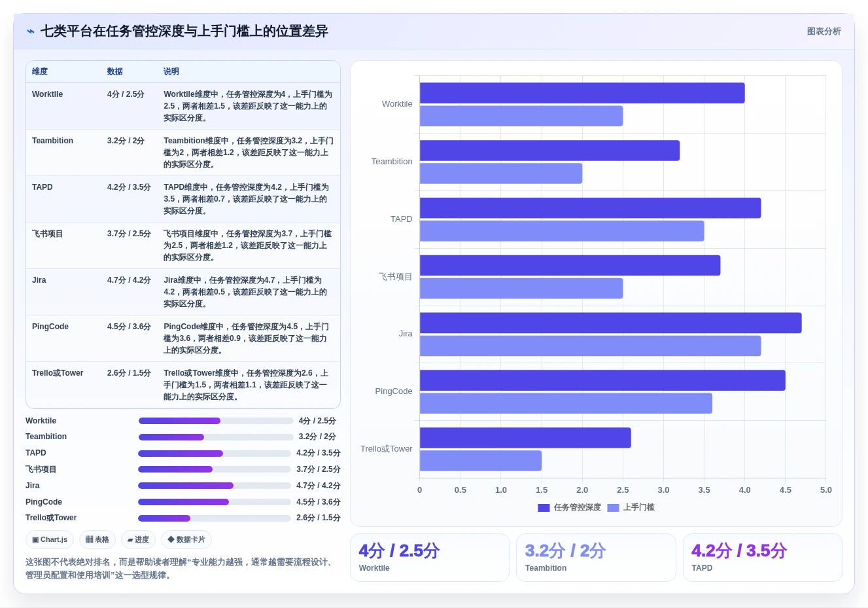The width and height of the screenshot is (868, 608).
Task: Click the footnote paragraph about 选型规律
Action: pos(181,569)
